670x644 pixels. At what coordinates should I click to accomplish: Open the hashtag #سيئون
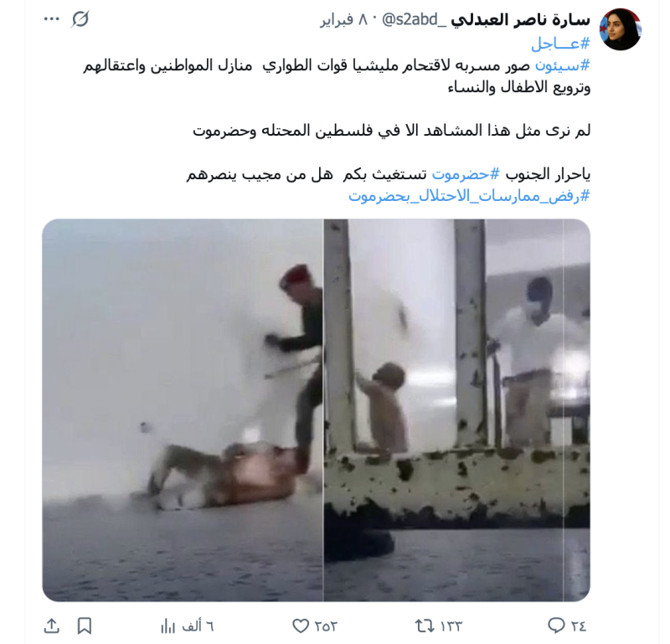[x=562, y=65]
